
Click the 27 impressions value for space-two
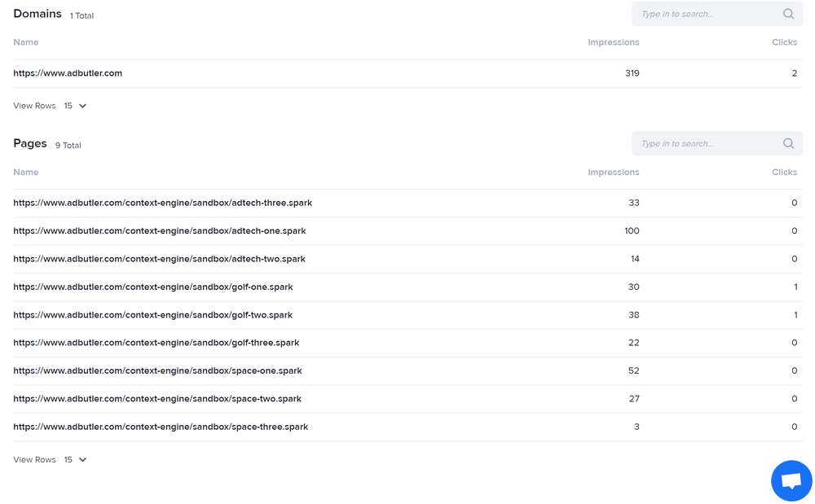(634, 399)
